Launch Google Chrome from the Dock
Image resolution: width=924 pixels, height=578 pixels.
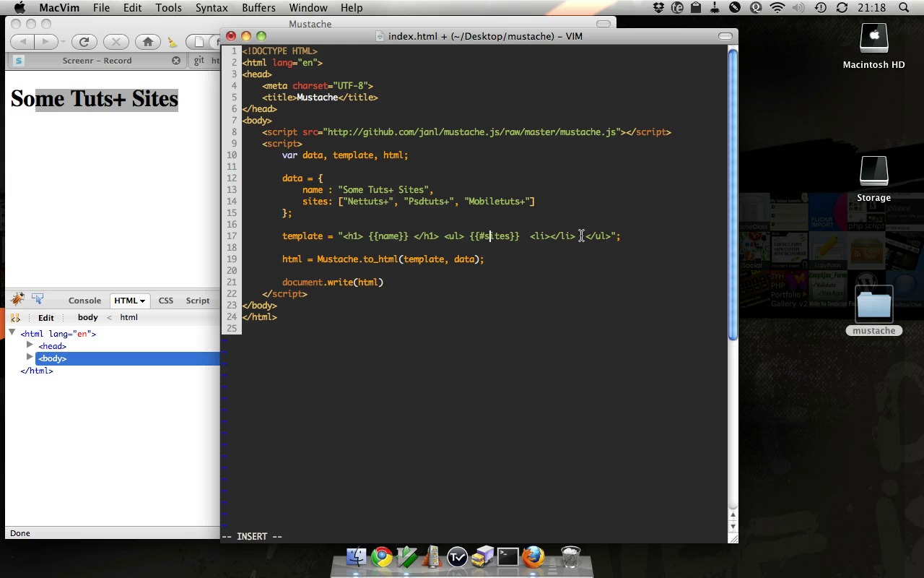(x=382, y=557)
